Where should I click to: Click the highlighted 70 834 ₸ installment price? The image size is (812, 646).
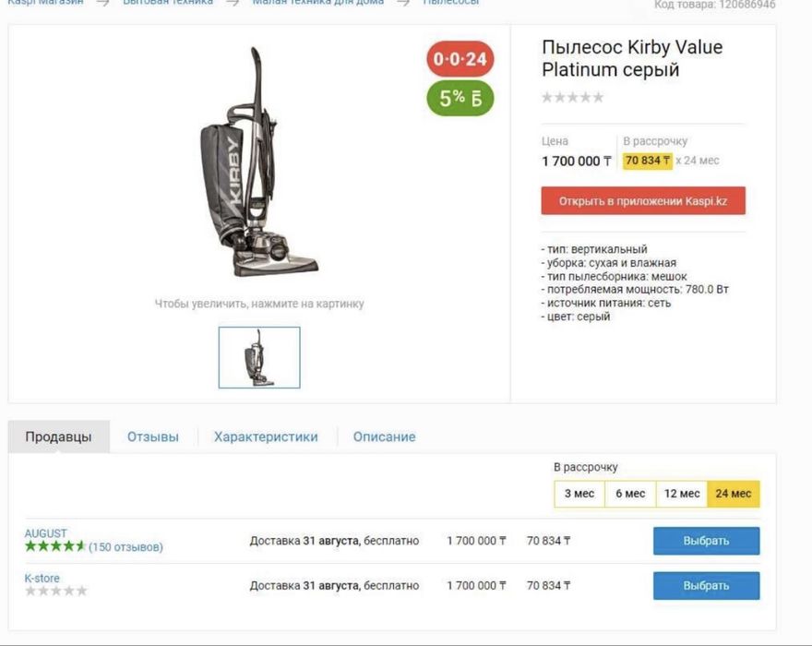(x=648, y=161)
